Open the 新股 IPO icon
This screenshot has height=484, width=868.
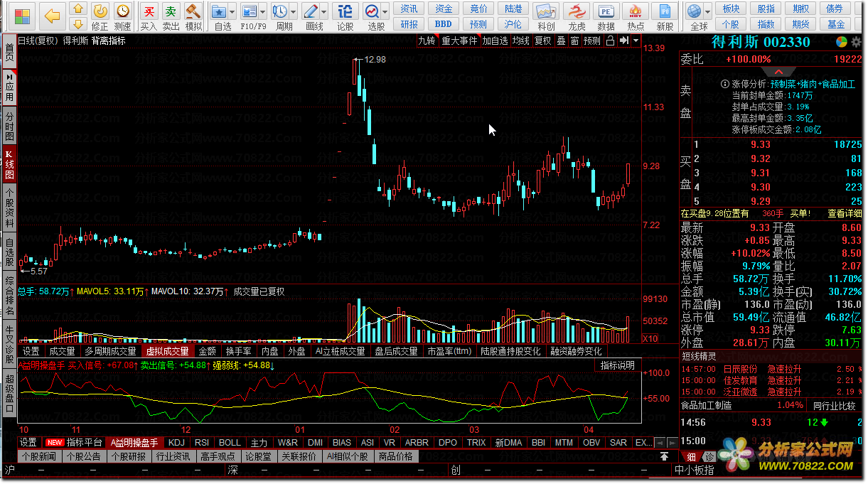coord(665,12)
